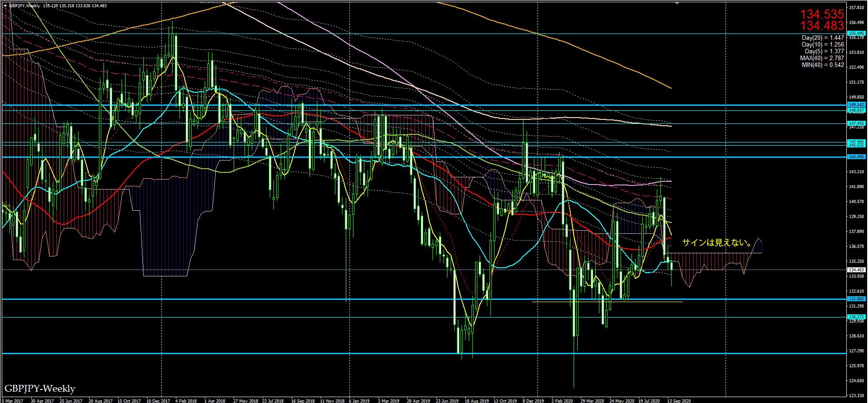Image resolution: width=868 pixels, height=403 pixels.
Task: Select the 131.885 price level tag
Action: [856, 299]
